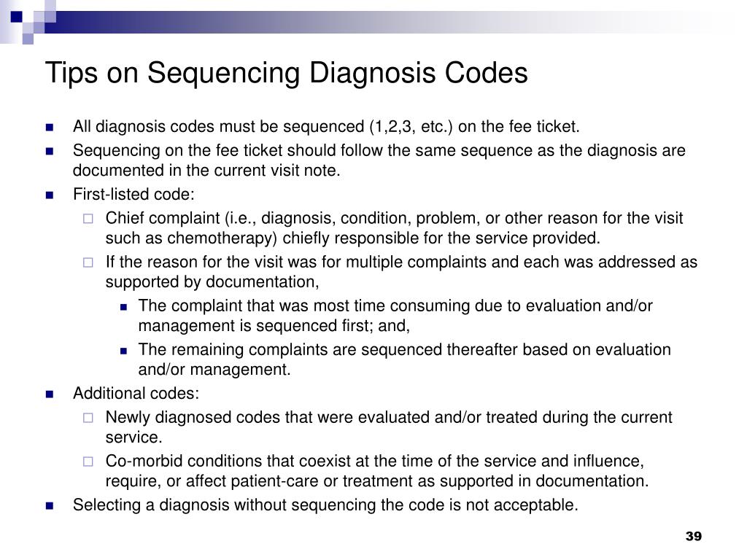The image size is (747, 560).
Task: Click the slide title 'Tips on Sequencing Diagnosis Codes'
Action: 286,73
